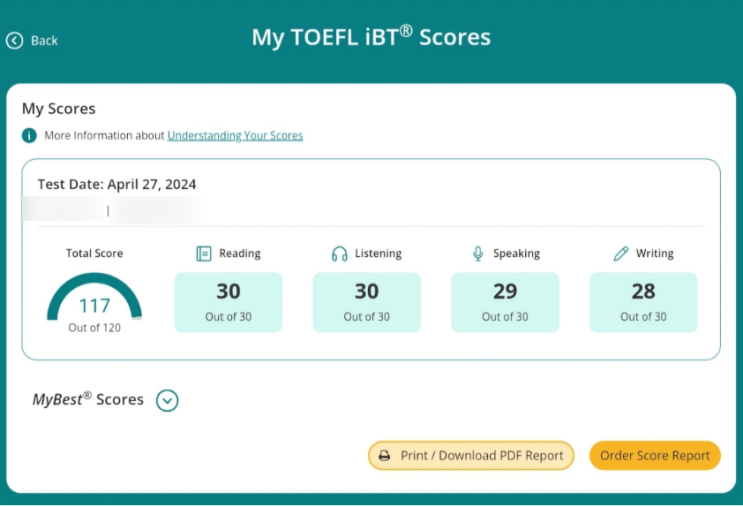Select the Listening score card showing 30
The width and height of the screenshot is (743, 507).
tap(367, 302)
